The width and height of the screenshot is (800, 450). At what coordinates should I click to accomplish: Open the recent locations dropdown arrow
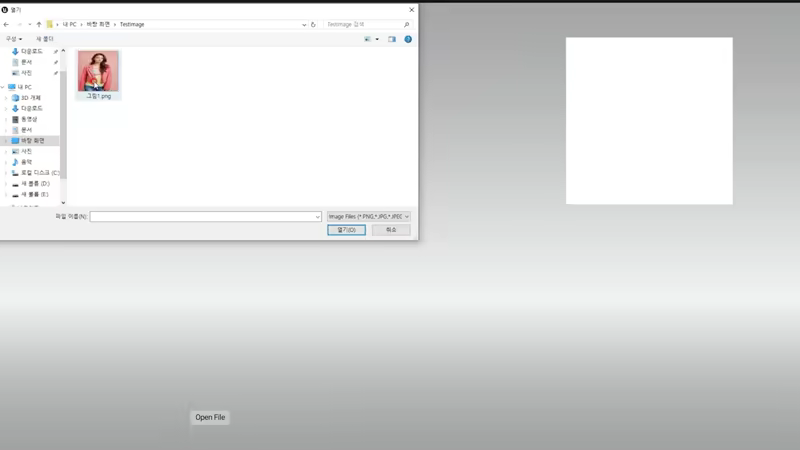[x=30, y=24]
